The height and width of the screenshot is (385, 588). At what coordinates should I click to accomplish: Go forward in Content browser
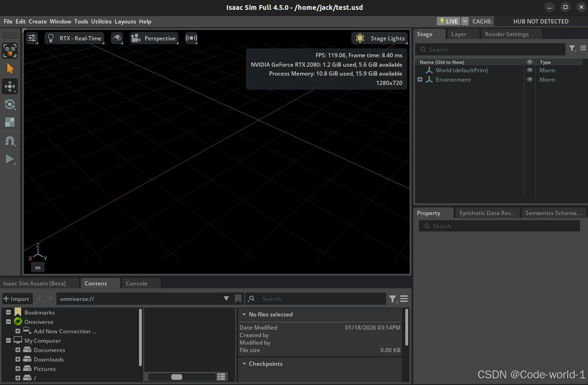pos(51,299)
